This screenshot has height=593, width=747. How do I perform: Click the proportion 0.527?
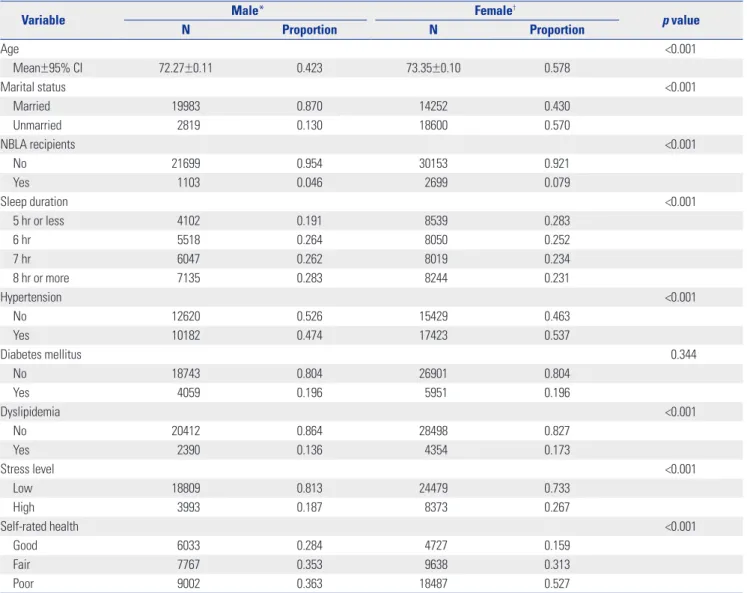(x=557, y=583)
